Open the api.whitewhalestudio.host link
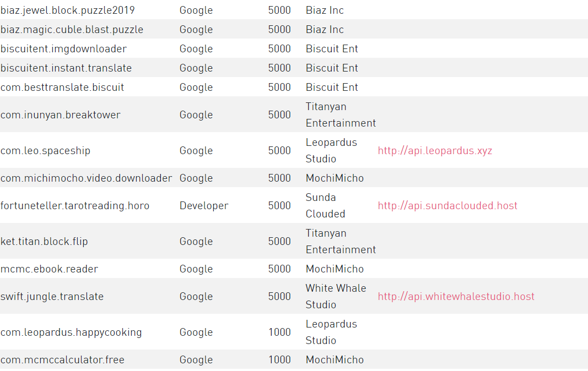The image size is (588, 371). (456, 297)
